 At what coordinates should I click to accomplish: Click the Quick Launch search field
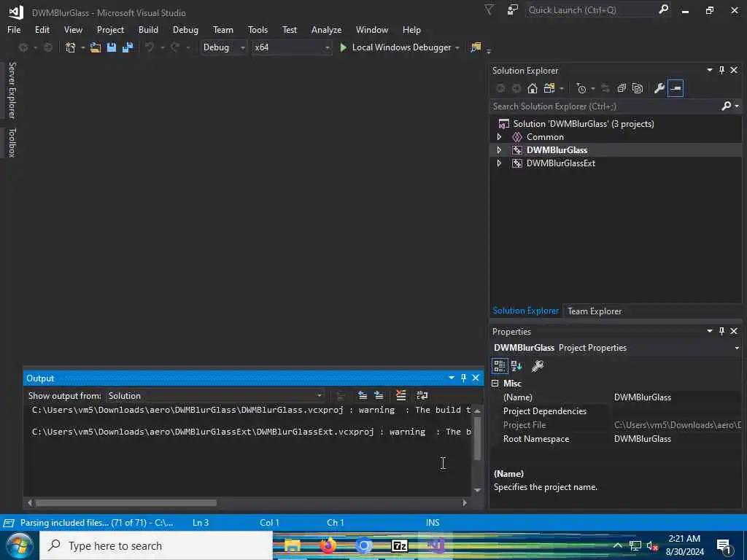coord(592,10)
